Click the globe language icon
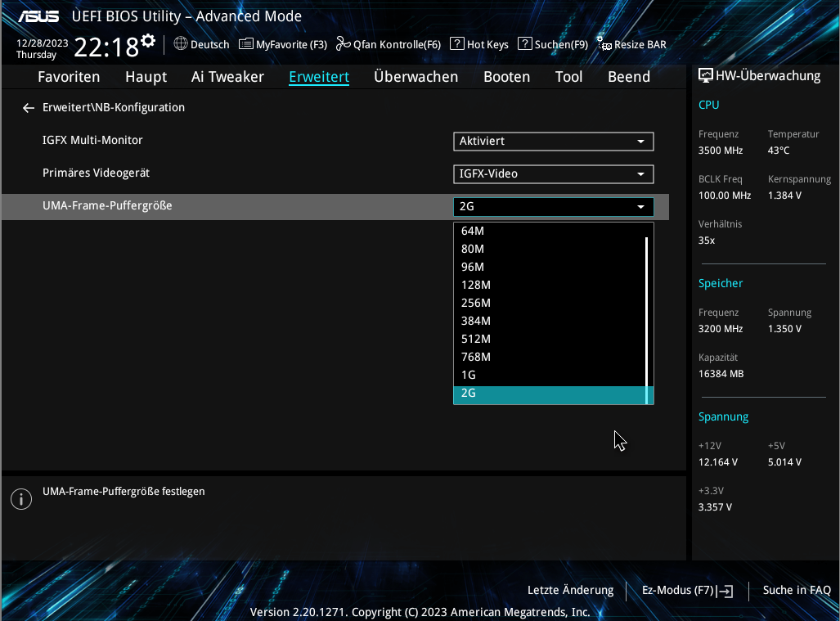The width and height of the screenshot is (840, 621). (181, 43)
